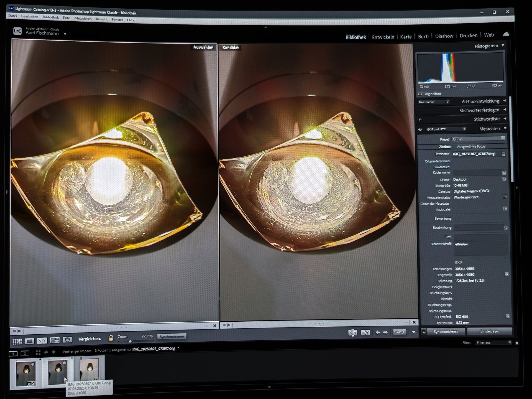Toggle the Metadaten panel eye icon
The width and height of the screenshot is (532, 399).
click(420, 129)
